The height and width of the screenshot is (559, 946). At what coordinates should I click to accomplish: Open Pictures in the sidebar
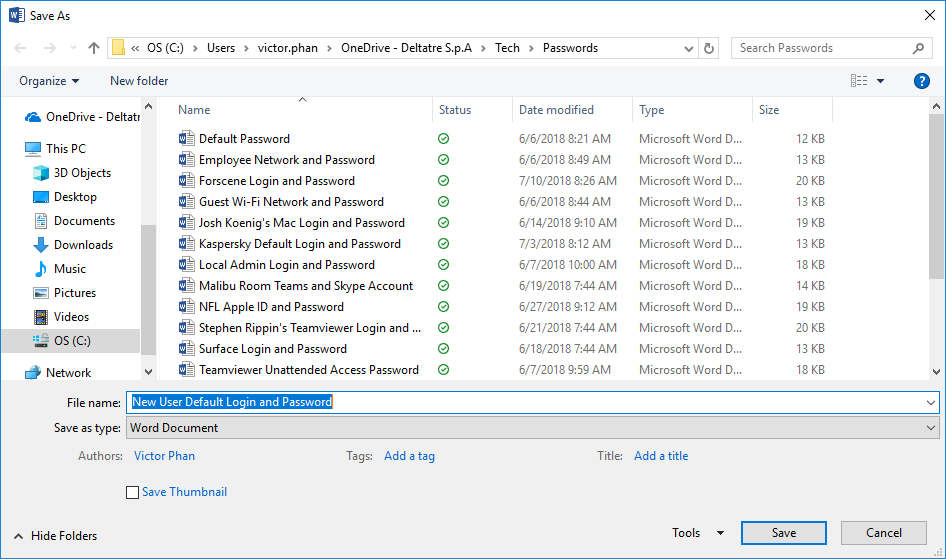[x=65, y=293]
